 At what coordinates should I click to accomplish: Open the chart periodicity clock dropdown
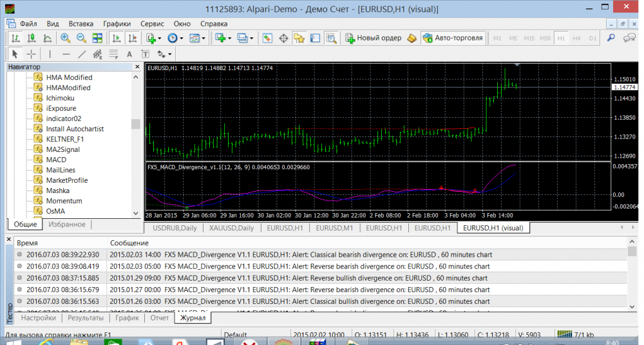coord(175,38)
